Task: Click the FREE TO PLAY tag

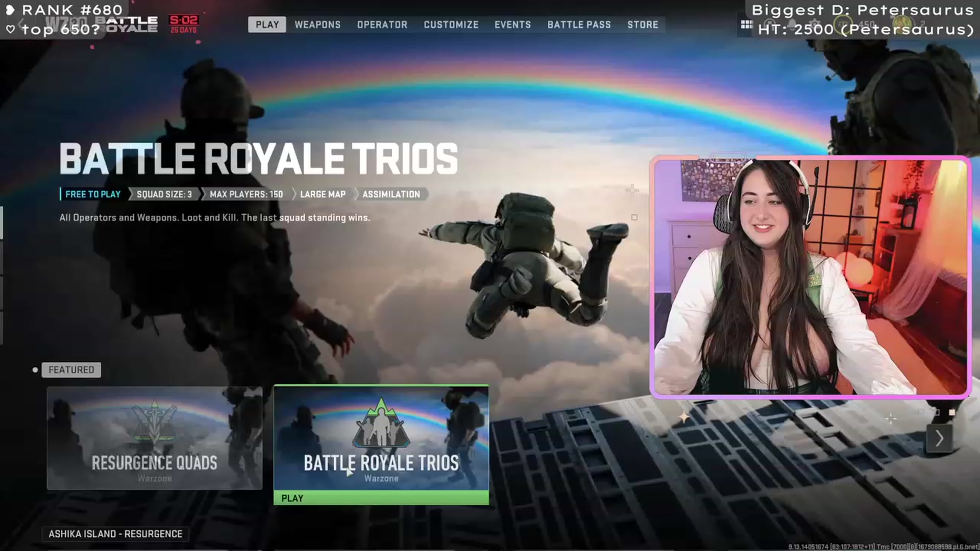Action: 92,194
